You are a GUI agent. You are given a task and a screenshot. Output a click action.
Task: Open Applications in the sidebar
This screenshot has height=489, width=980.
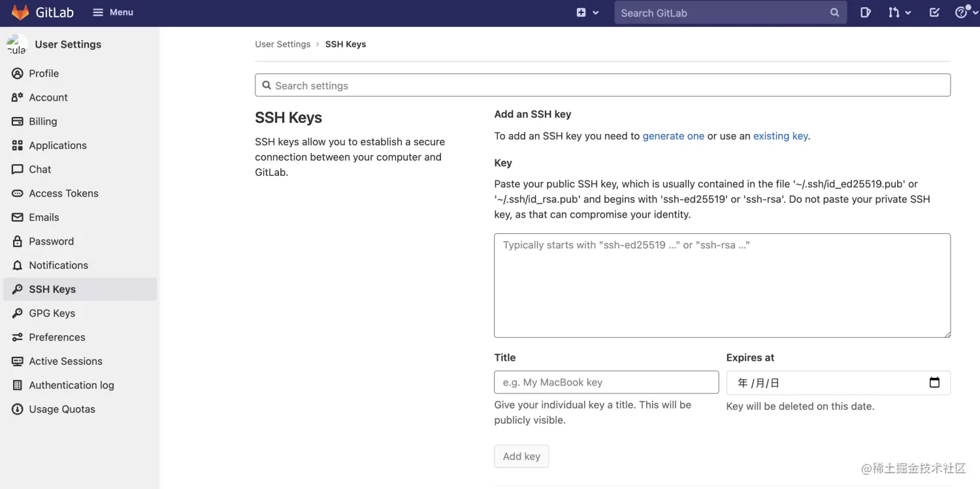coord(57,145)
